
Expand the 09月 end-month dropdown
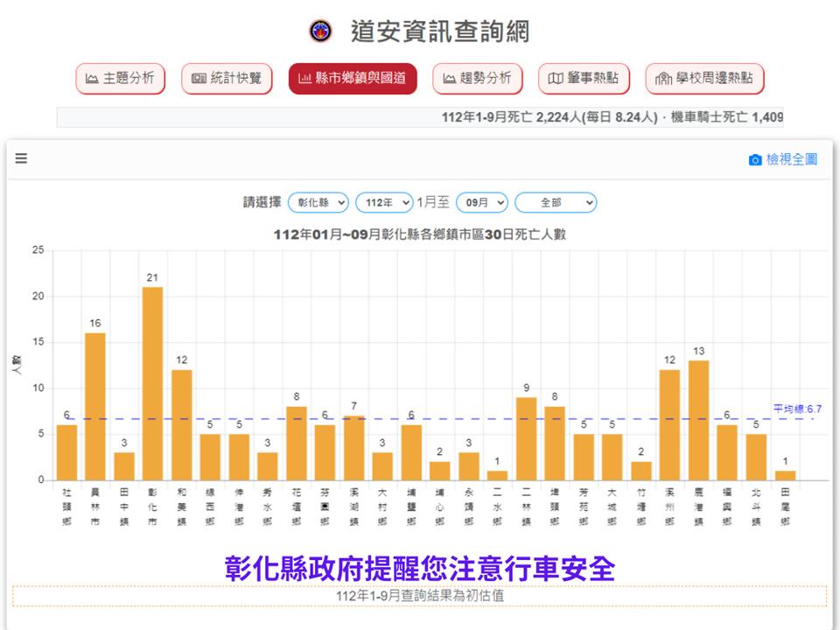[482, 202]
